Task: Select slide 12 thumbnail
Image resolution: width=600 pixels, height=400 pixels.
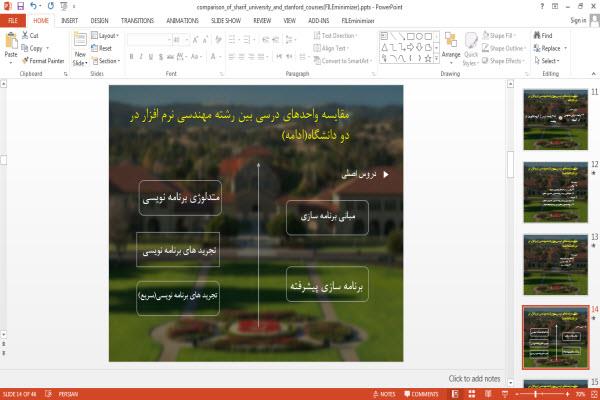Action: point(556,192)
